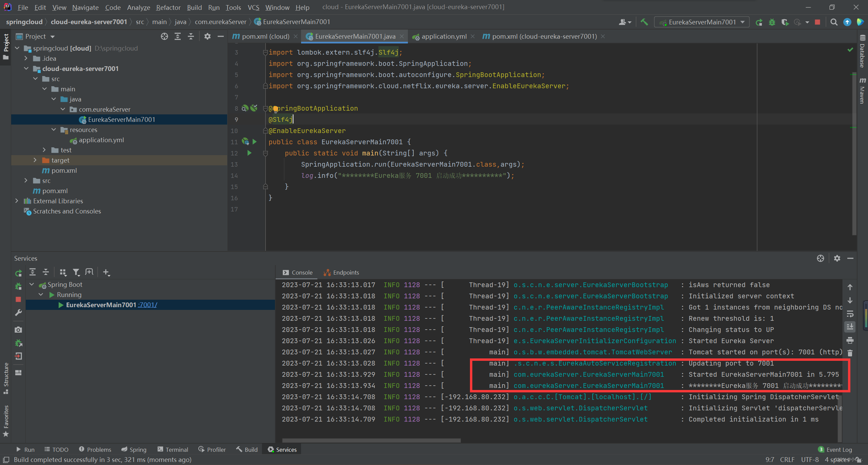Viewport: 868px width, 465px height.
Task: Toggle scroll to end in console
Action: click(x=850, y=327)
